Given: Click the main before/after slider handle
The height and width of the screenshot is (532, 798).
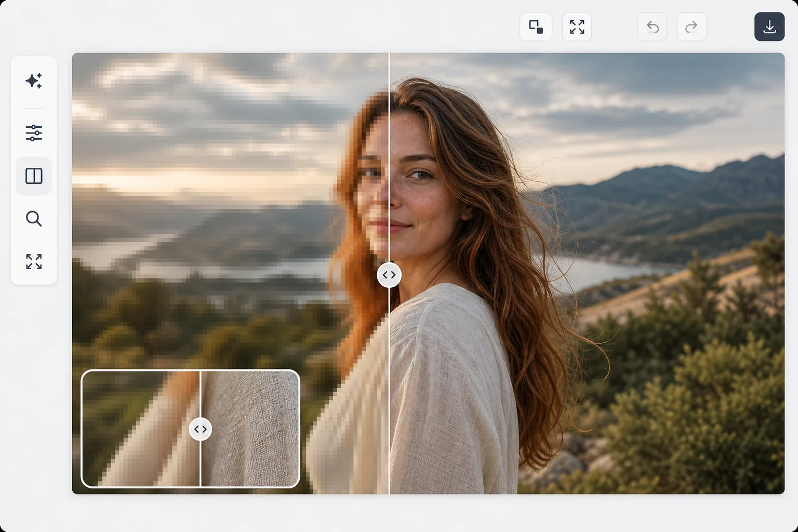Looking at the screenshot, I should (389, 275).
